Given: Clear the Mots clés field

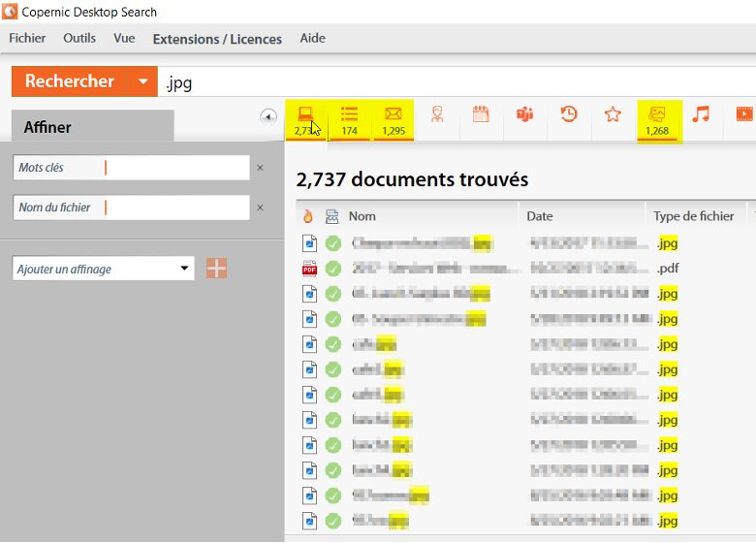Looking at the screenshot, I should (x=261, y=168).
